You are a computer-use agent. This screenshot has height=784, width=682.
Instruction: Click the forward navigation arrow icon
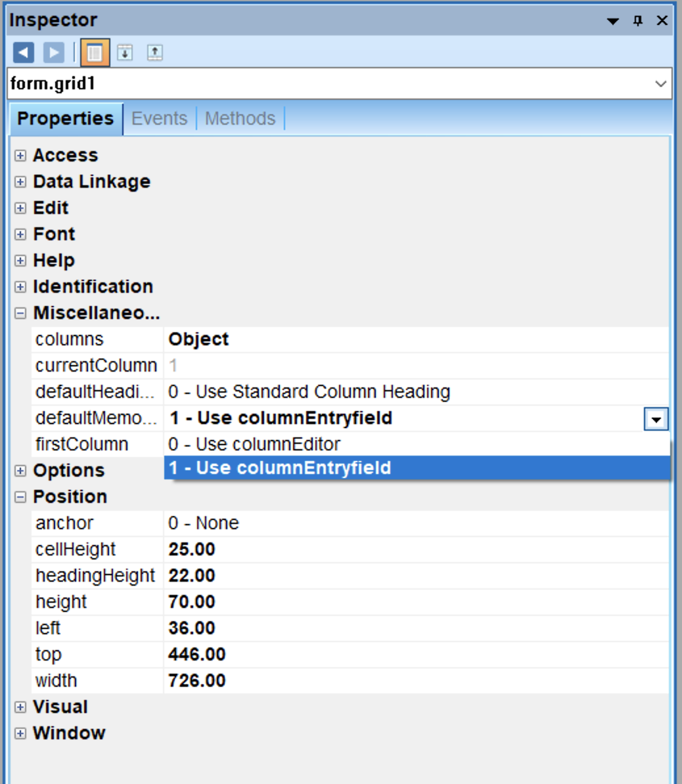[54, 53]
